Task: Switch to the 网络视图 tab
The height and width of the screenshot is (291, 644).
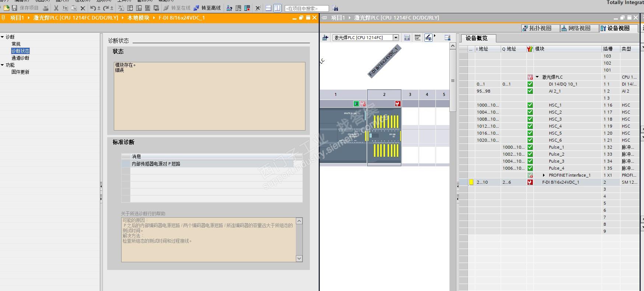Action: tap(579, 28)
